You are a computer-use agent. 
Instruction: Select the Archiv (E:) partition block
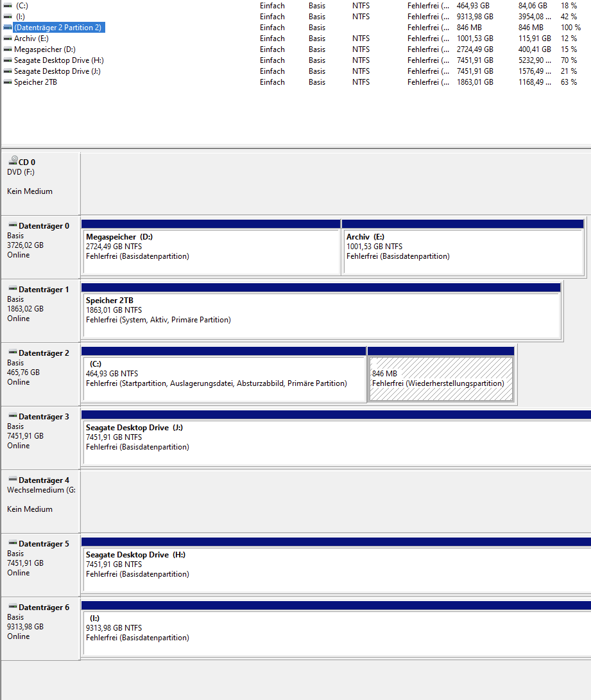point(463,248)
